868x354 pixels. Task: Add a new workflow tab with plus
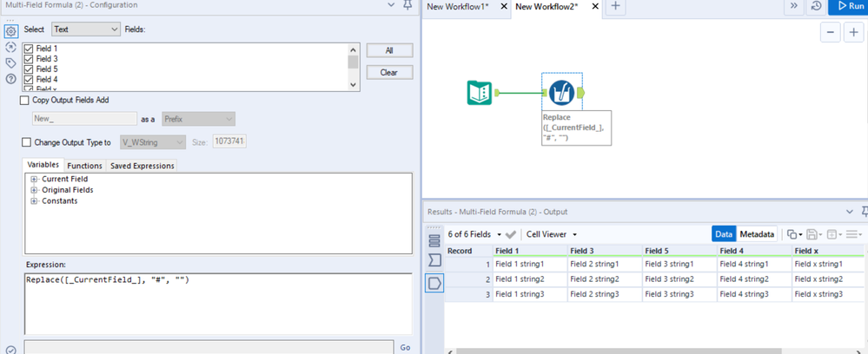click(x=615, y=6)
